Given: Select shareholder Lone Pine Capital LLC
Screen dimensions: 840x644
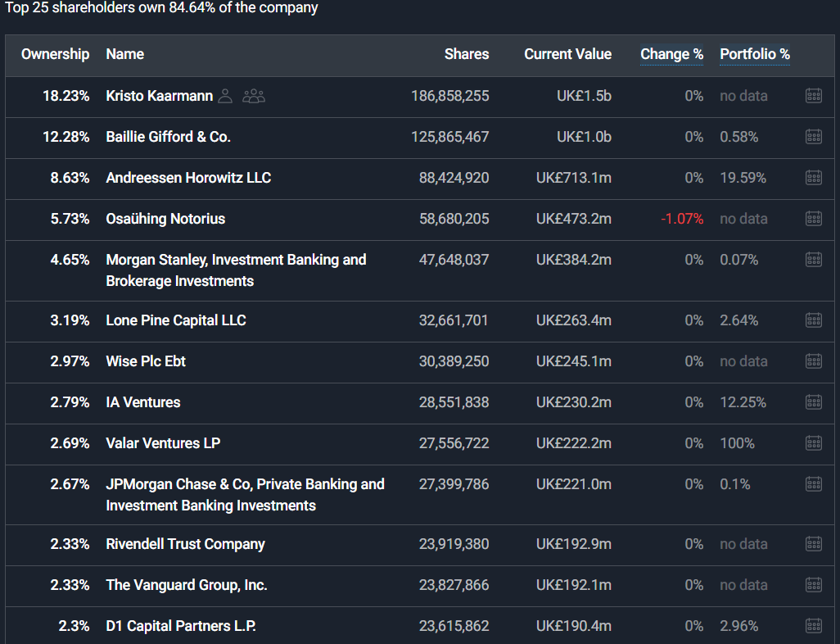Looking at the screenshot, I should [x=176, y=320].
